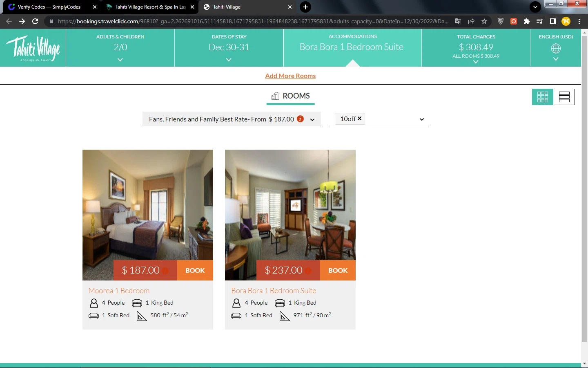Image resolution: width=588 pixels, height=368 pixels.
Task: Click the Tahiti Village logo
Action: point(33,48)
